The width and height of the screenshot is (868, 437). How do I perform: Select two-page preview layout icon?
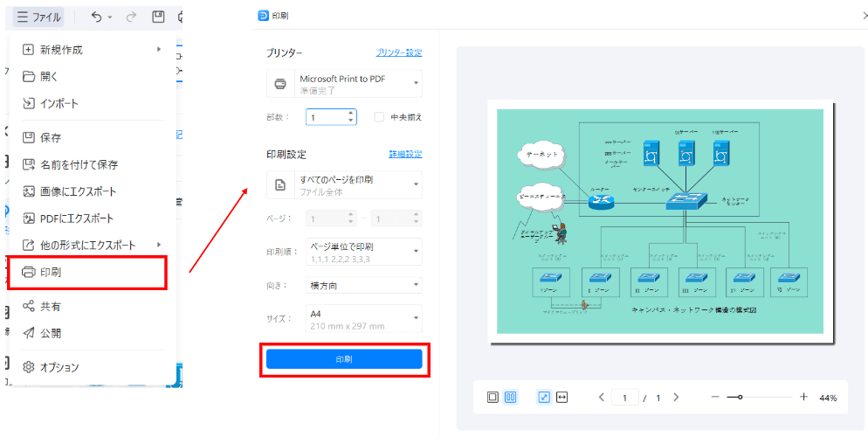point(511,397)
